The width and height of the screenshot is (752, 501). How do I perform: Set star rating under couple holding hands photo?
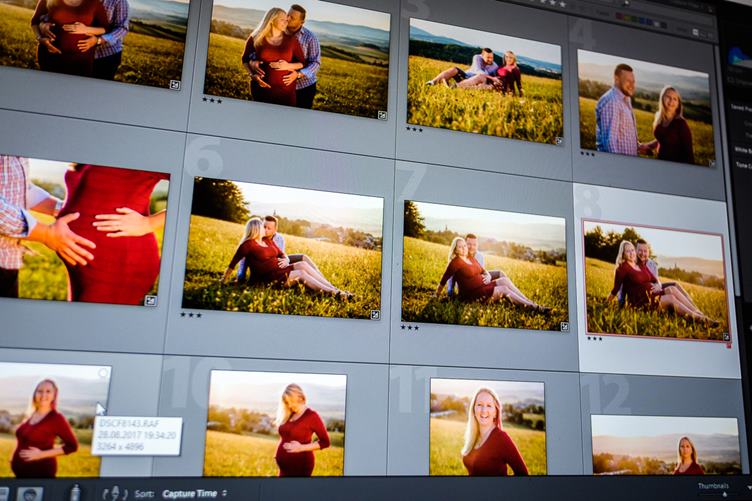[x=587, y=154]
